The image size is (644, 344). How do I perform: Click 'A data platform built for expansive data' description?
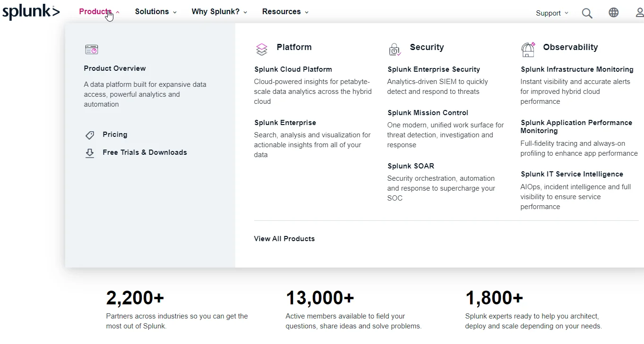point(145,94)
